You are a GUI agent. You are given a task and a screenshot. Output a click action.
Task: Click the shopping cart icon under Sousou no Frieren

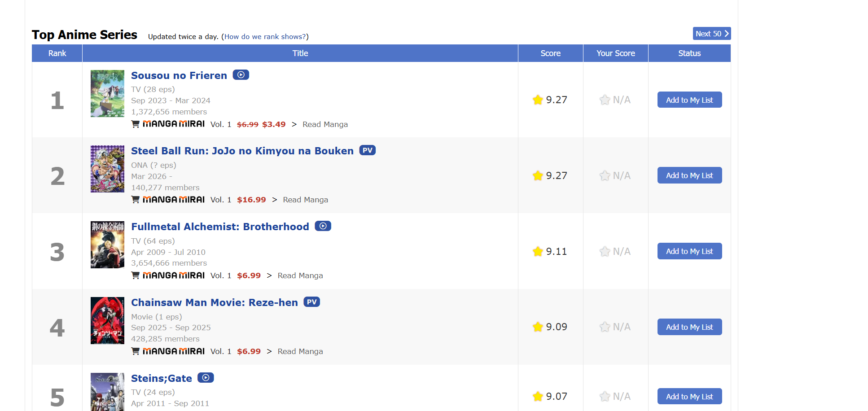coord(135,124)
